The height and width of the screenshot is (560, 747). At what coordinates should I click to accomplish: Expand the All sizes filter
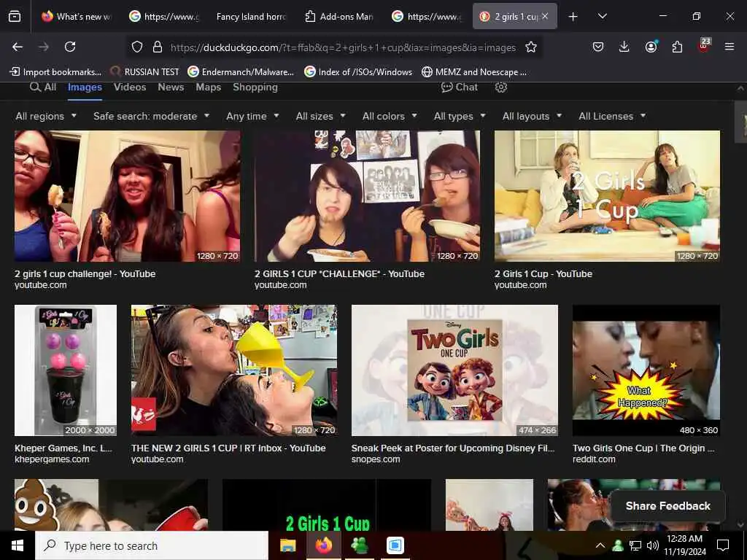pos(321,116)
